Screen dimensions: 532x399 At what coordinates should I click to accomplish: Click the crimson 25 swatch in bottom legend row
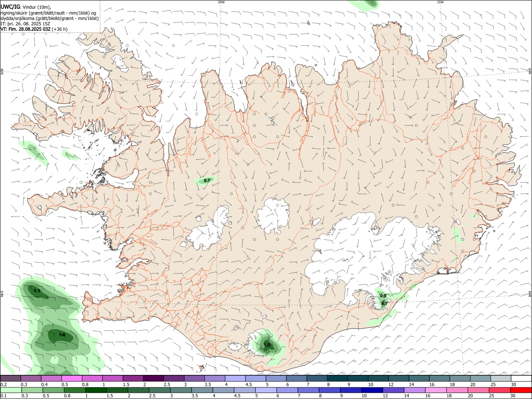pos(500,390)
